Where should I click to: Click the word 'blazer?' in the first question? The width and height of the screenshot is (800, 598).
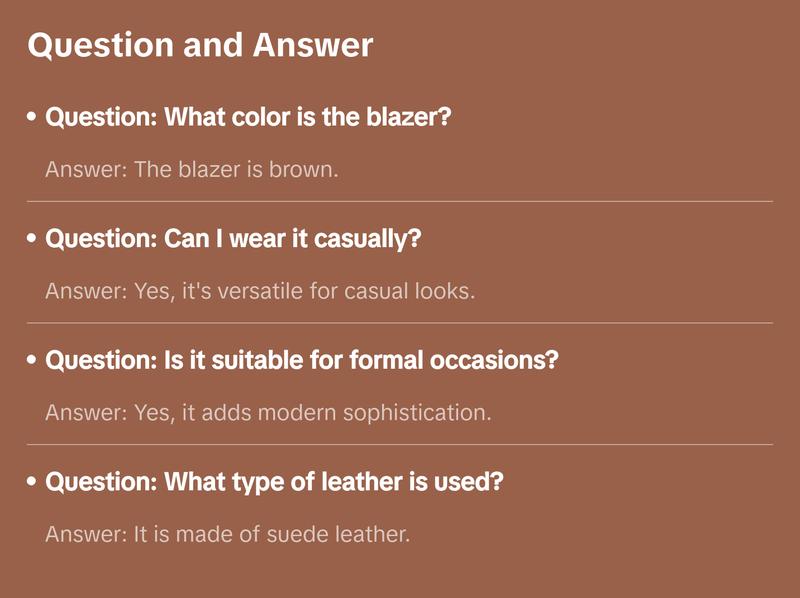[x=413, y=118]
